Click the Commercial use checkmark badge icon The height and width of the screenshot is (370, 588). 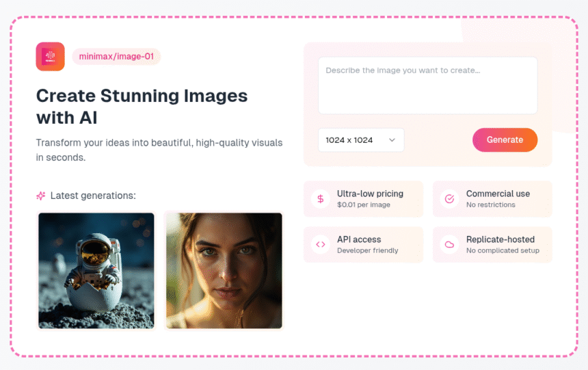point(449,199)
